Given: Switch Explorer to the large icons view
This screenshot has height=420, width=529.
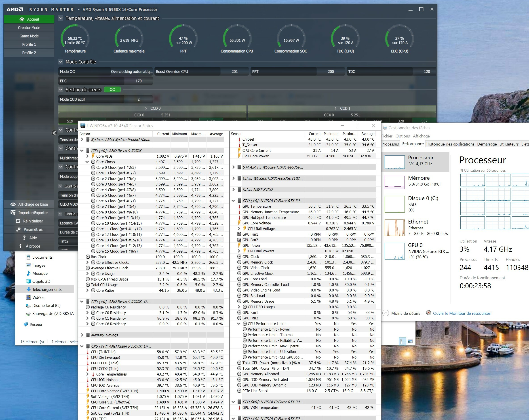Looking at the screenshot, I should pos(410,341).
